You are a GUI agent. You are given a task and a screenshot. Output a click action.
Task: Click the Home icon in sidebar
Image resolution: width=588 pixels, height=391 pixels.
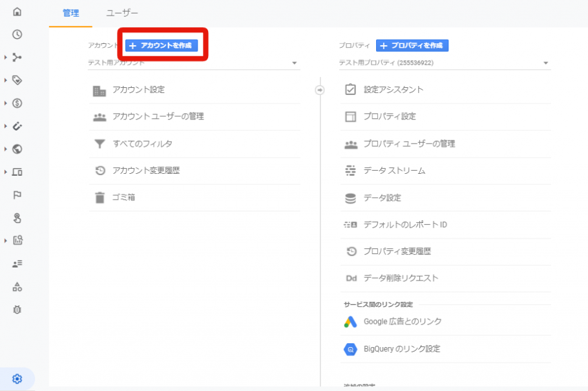[17, 12]
